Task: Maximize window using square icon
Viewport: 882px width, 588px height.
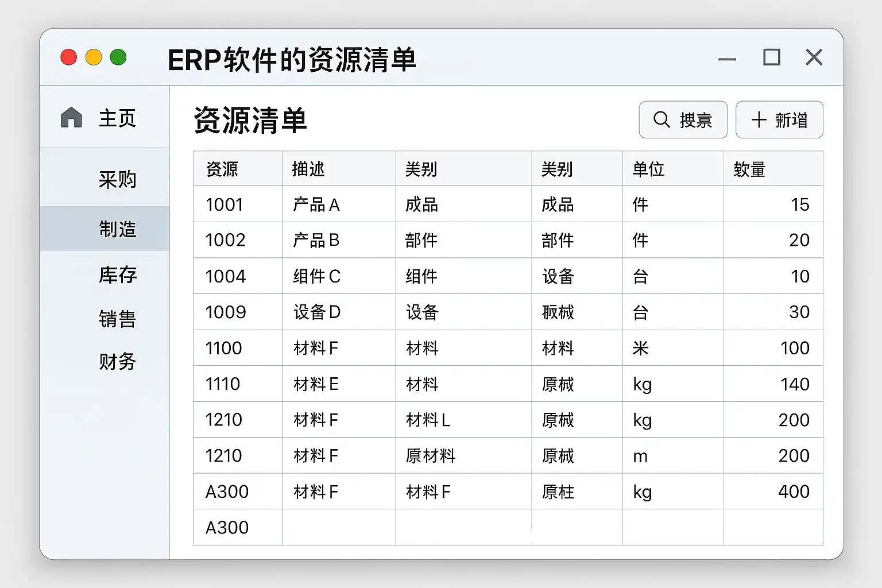Action: [x=771, y=57]
